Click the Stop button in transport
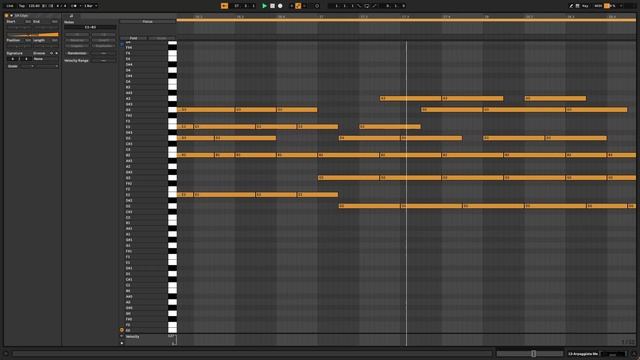 tap(273, 6)
